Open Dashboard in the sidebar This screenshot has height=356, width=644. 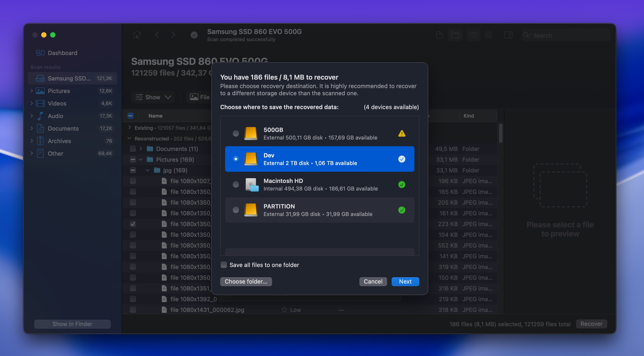[x=62, y=53]
